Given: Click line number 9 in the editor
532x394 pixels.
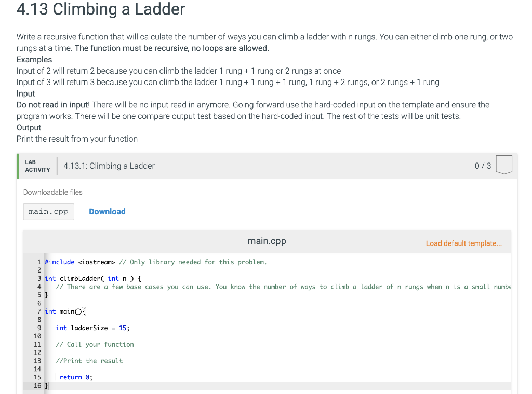Looking at the screenshot, I should pos(39,328).
